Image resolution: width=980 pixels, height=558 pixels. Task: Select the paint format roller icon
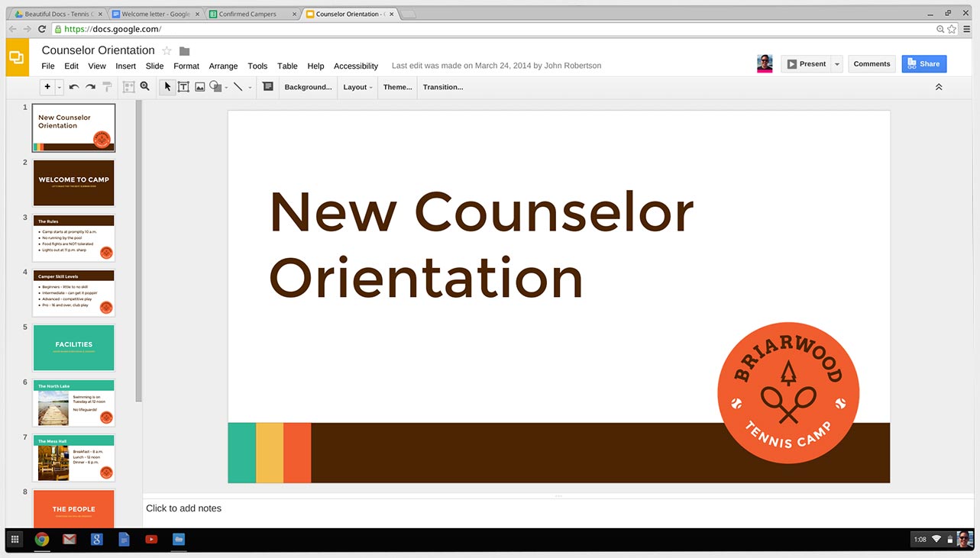point(107,87)
